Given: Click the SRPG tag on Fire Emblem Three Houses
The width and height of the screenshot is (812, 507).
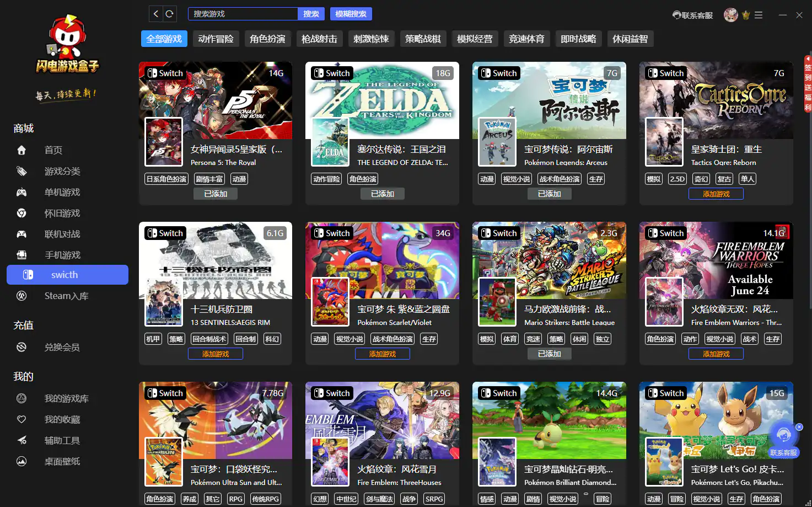Looking at the screenshot, I should [x=434, y=499].
